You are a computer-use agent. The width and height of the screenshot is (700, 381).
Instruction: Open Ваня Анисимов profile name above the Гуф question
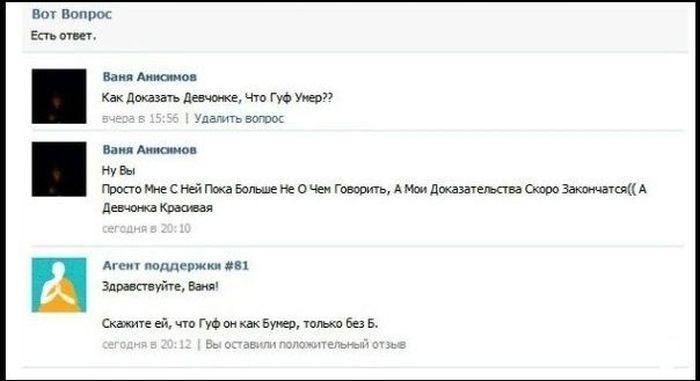(150, 77)
